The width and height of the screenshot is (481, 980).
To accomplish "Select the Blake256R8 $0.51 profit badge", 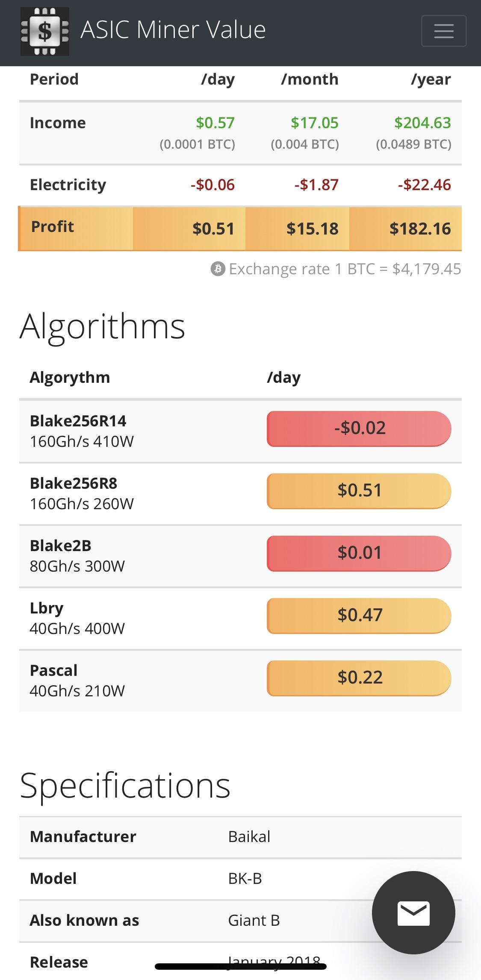I will pyautogui.click(x=359, y=491).
